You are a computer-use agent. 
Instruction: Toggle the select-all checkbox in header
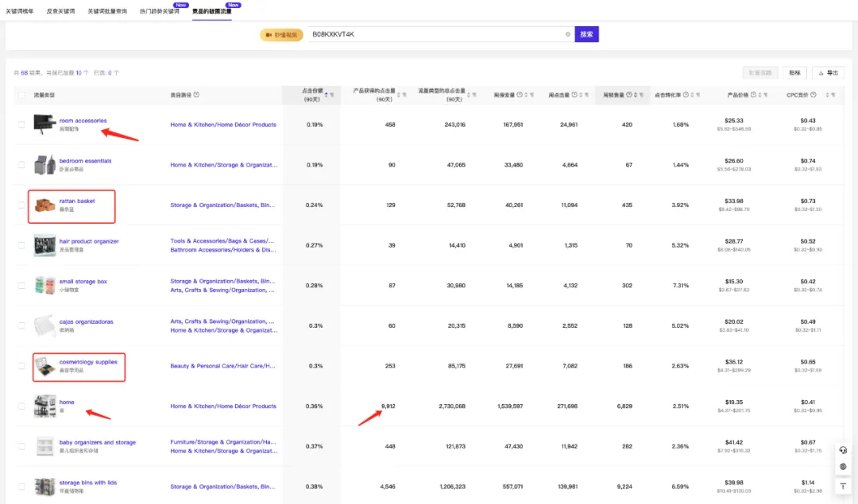tap(21, 95)
